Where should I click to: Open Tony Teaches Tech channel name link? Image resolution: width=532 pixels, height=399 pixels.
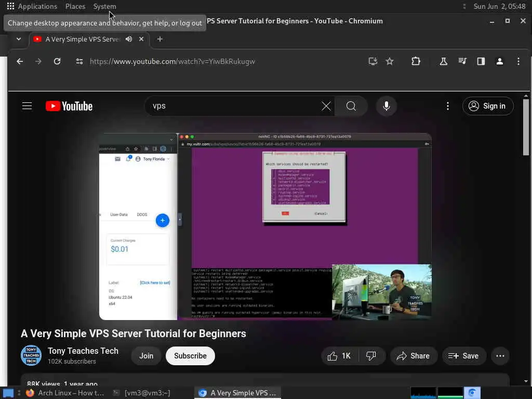point(83,351)
